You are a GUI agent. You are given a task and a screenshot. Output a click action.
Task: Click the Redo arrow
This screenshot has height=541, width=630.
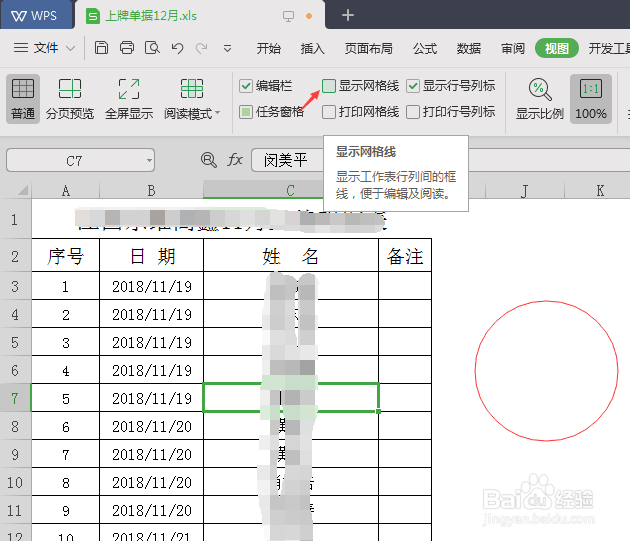click(x=201, y=48)
